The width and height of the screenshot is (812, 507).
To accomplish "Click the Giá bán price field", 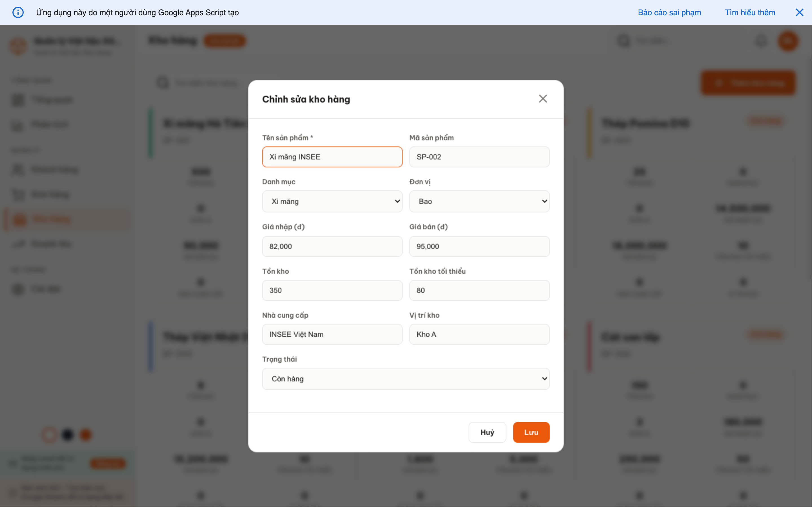I will [x=479, y=246].
